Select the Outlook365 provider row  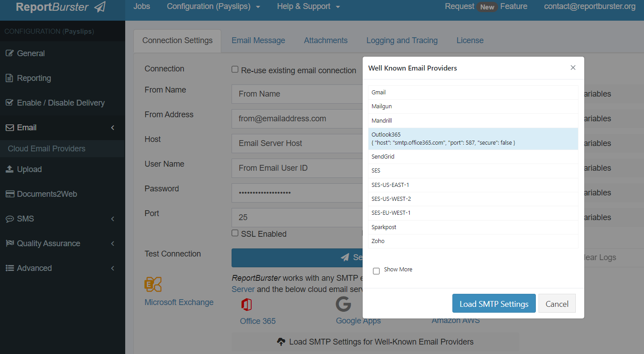473,139
